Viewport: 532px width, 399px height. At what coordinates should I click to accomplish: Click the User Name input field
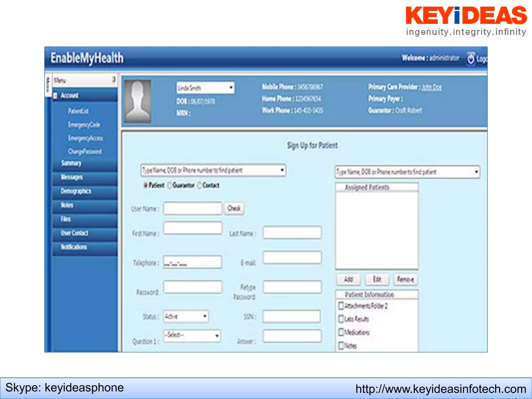click(x=193, y=208)
